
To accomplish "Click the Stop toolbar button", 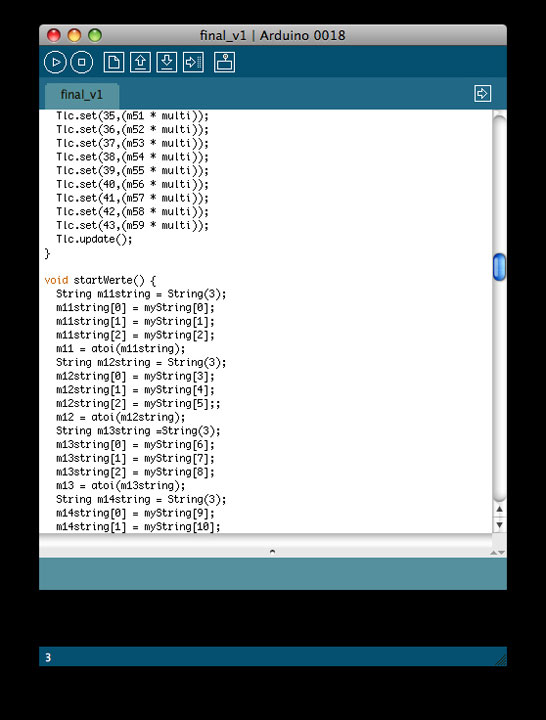I will pos(82,62).
